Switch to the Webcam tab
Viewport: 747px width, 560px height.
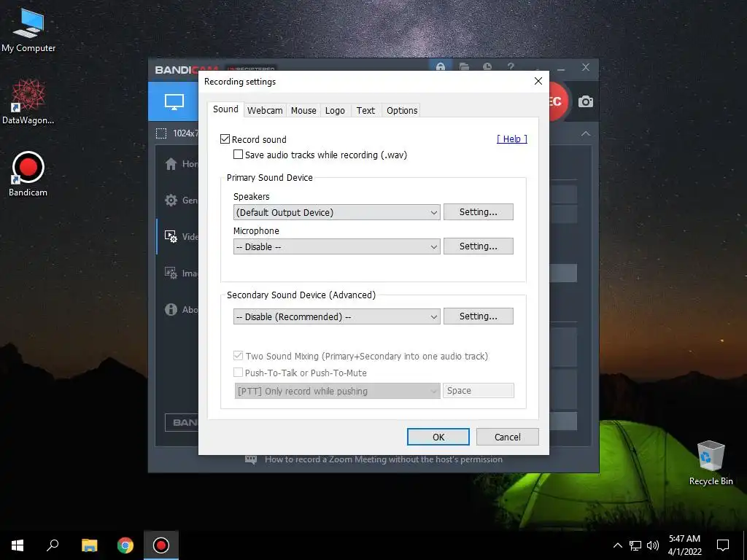265,111
